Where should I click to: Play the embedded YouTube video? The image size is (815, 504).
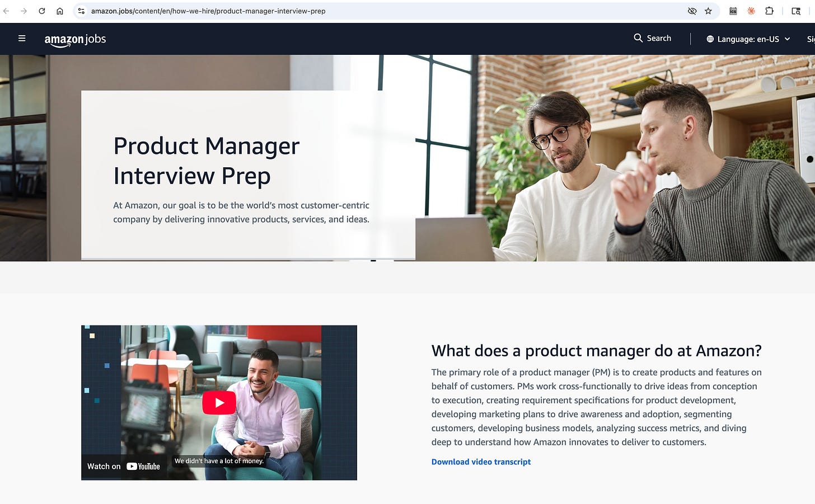click(219, 403)
